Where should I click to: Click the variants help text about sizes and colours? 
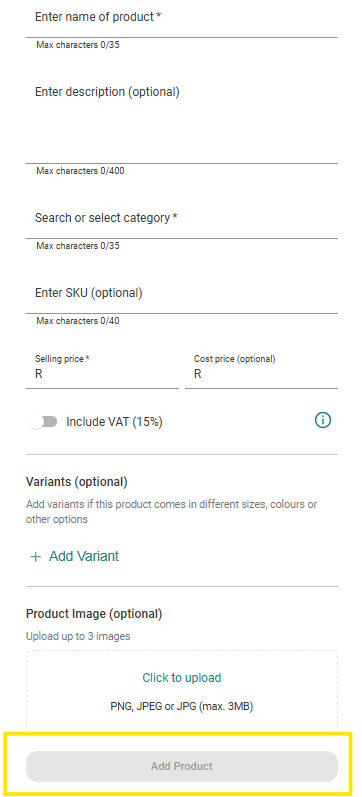click(x=172, y=512)
